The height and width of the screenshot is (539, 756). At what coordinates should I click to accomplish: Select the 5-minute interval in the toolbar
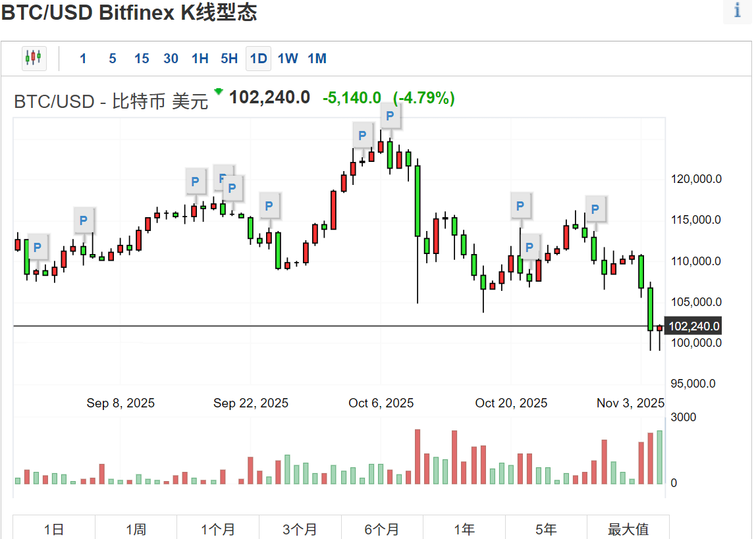112,59
